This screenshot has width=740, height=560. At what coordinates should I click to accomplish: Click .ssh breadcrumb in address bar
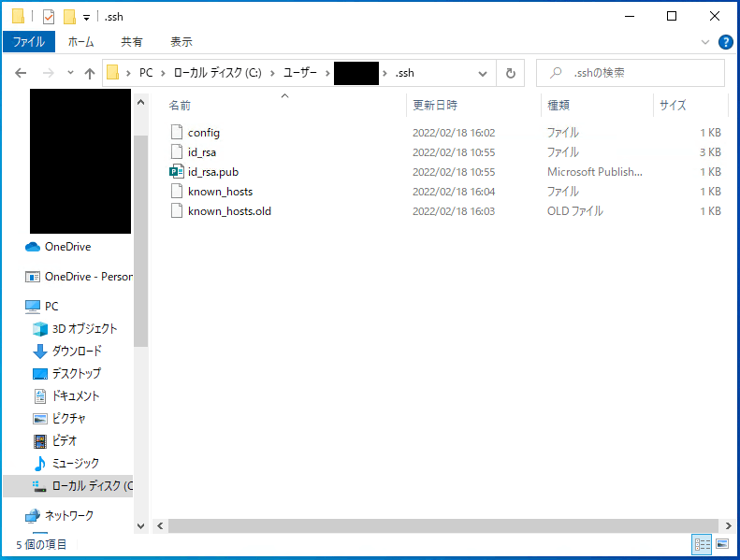404,73
